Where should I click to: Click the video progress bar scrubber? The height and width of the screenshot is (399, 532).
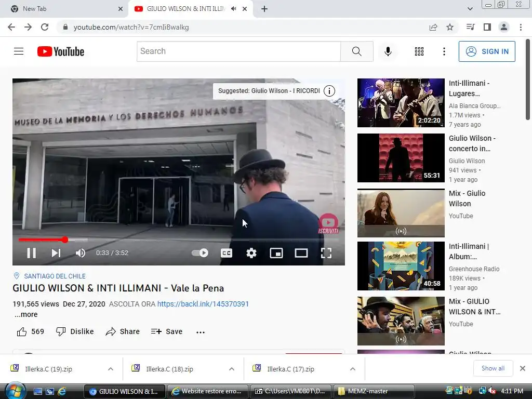pyautogui.click(x=65, y=240)
